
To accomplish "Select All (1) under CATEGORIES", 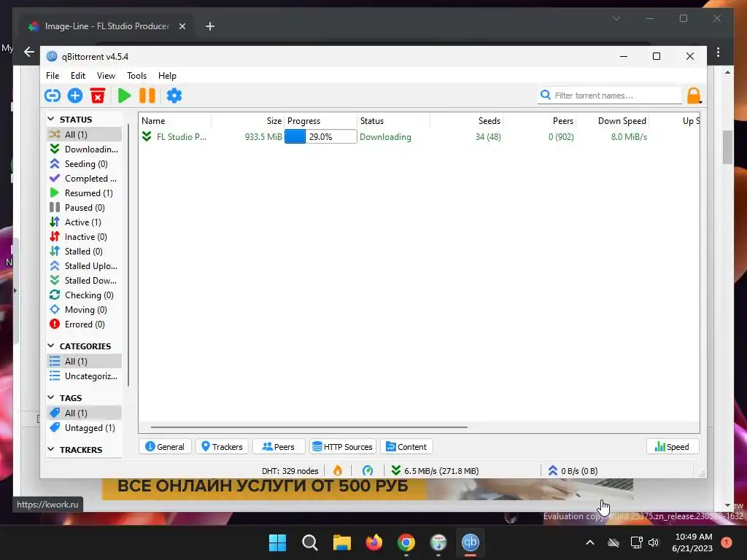I will tap(85, 362).
